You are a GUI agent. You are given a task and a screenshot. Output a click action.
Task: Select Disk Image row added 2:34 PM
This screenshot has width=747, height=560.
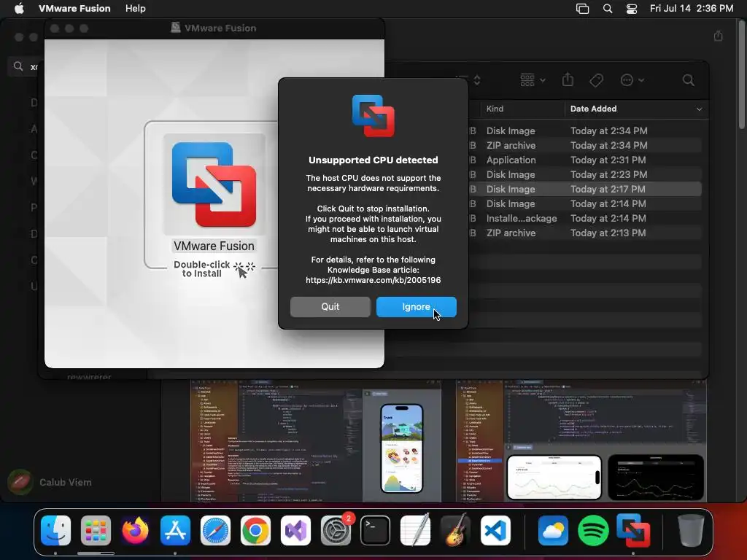click(585, 131)
